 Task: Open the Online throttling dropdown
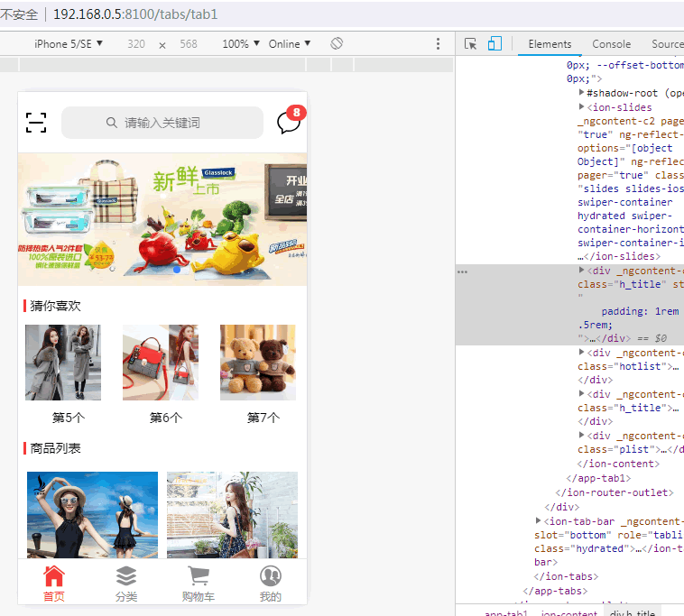(290, 43)
